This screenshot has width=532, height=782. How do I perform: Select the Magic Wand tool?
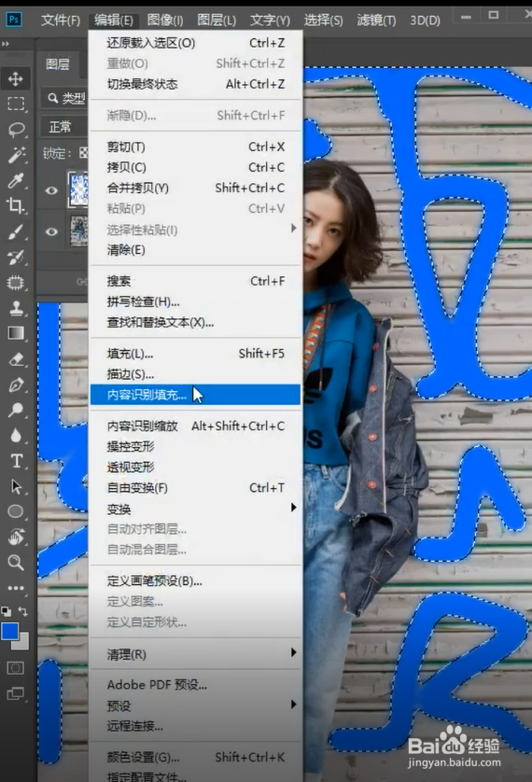[x=16, y=155]
